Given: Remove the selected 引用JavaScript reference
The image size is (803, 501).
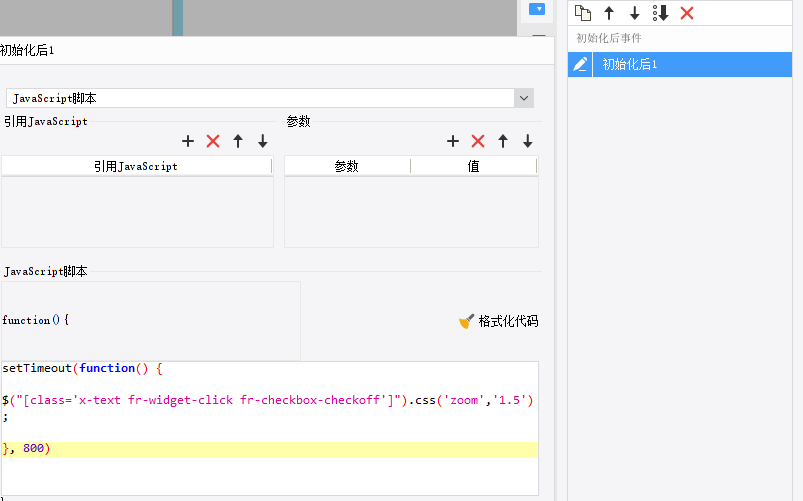Looking at the screenshot, I should [x=213, y=141].
